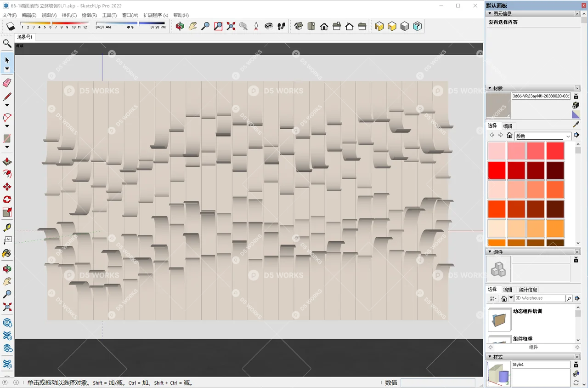Click the In Model home button in Components

(x=504, y=298)
